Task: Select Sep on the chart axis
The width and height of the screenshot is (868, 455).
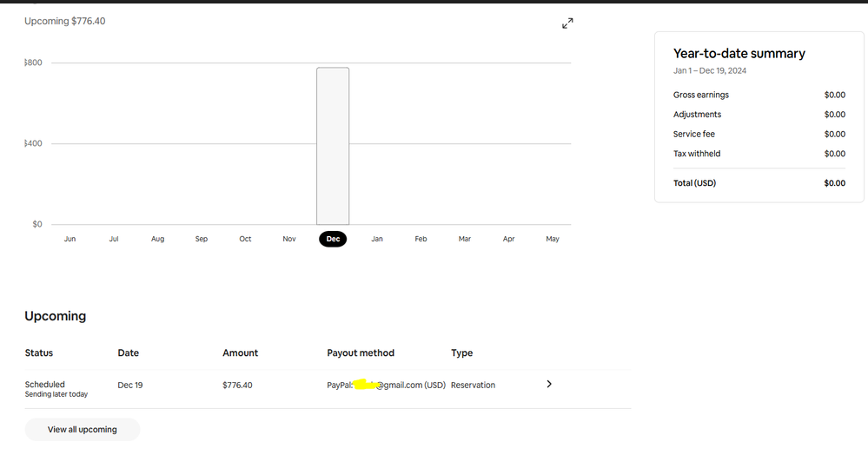Action: point(202,239)
